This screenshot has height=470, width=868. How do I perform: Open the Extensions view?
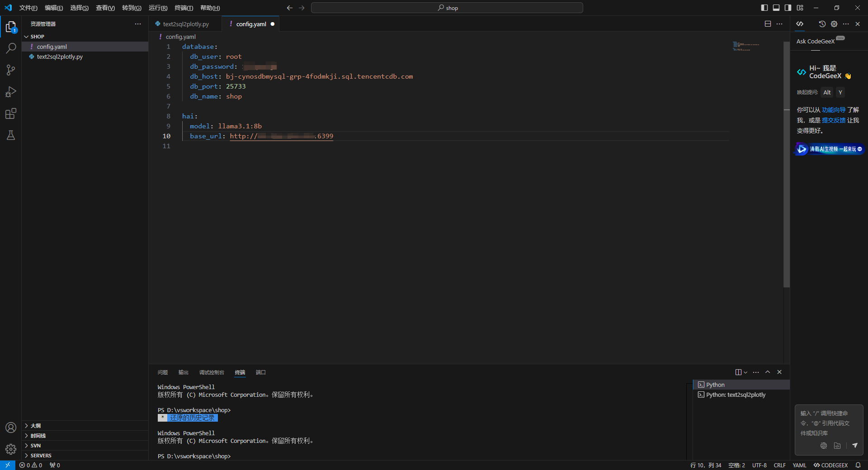point(11,113)
